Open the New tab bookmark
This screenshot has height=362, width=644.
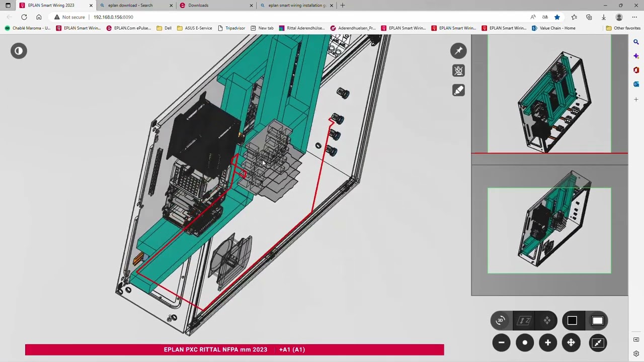point(262,28)
